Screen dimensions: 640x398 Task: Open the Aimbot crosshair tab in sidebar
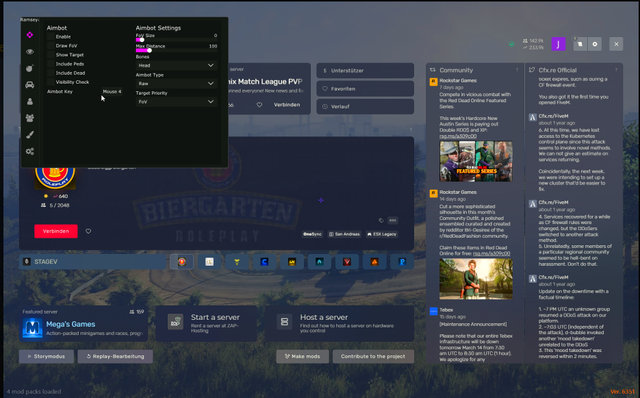30,35
